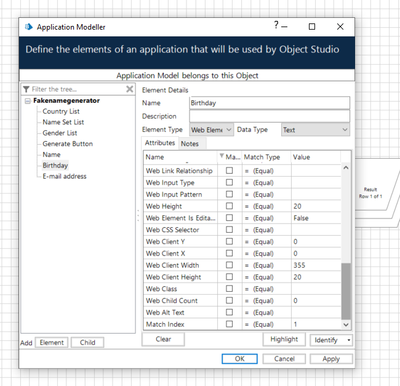Click the Name column header
400x386 pixels.
pos(181,157)
